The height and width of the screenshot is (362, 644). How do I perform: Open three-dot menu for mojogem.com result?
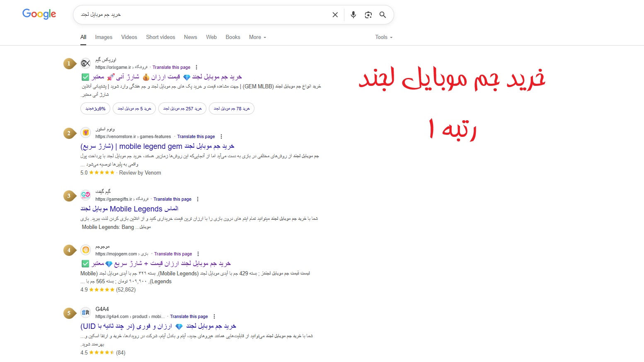(198, 254)
